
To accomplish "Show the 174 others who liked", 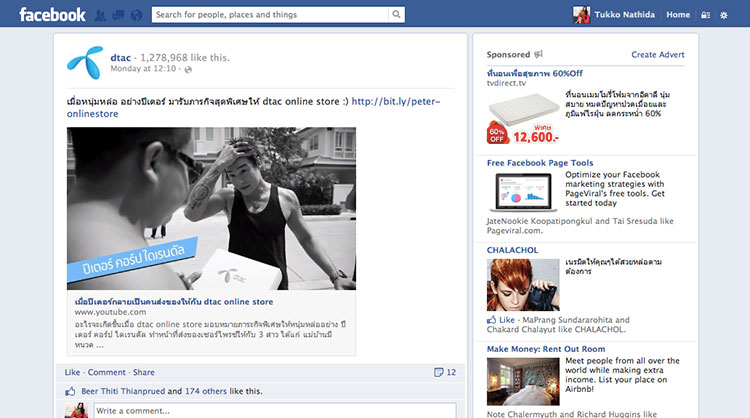I will coord(206,391).
